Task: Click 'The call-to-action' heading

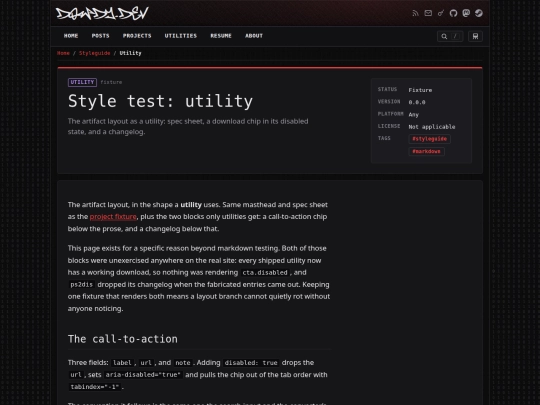Action: click(123, 339)
